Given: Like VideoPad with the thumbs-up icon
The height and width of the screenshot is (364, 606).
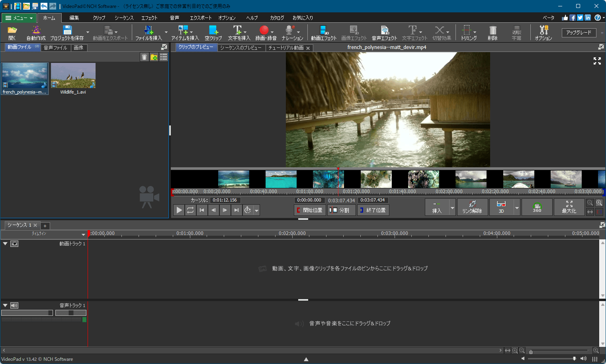Looking at the screenshot, I should click(x=565, y=18).
